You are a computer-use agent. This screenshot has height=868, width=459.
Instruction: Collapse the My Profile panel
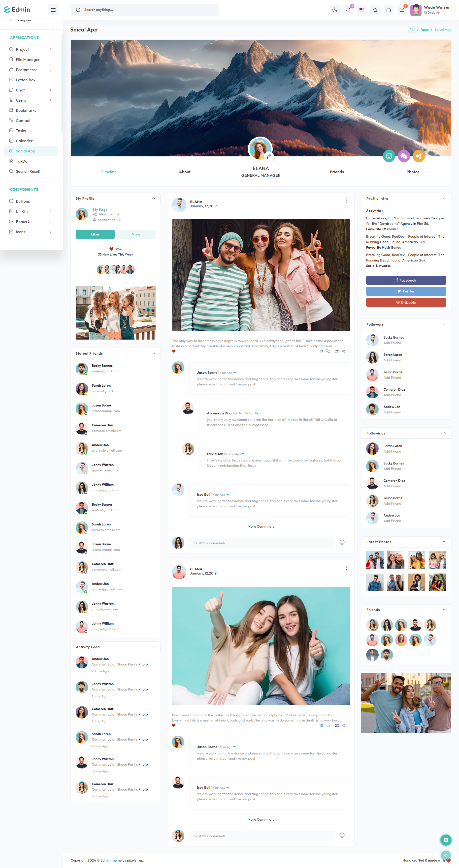(x=153, y=199)
